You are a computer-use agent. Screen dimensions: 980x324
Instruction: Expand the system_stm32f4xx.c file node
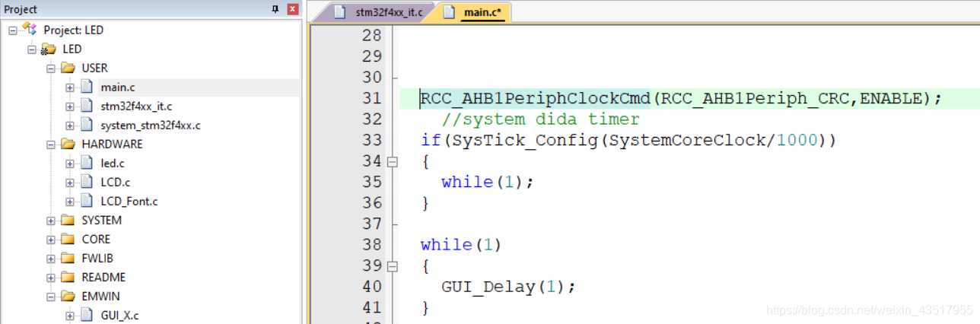pyautogui.click(x=70, y=125)
